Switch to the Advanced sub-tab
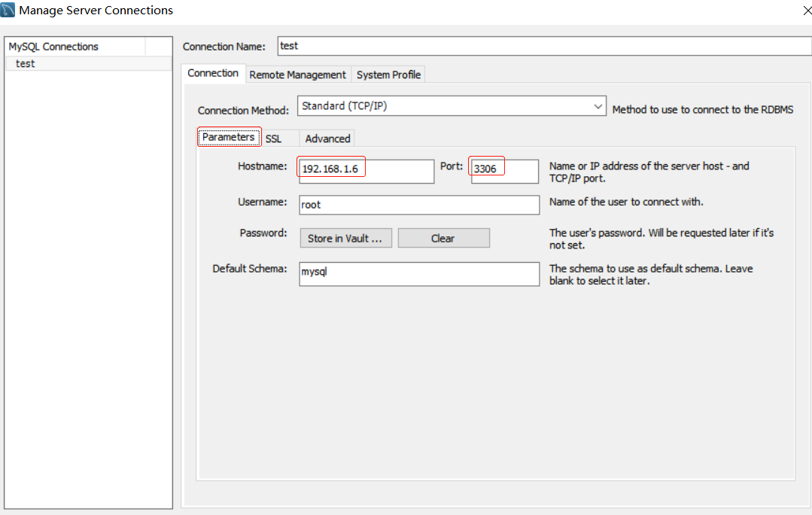The width and height of the screenshot is (812, 515). point(327,139)
